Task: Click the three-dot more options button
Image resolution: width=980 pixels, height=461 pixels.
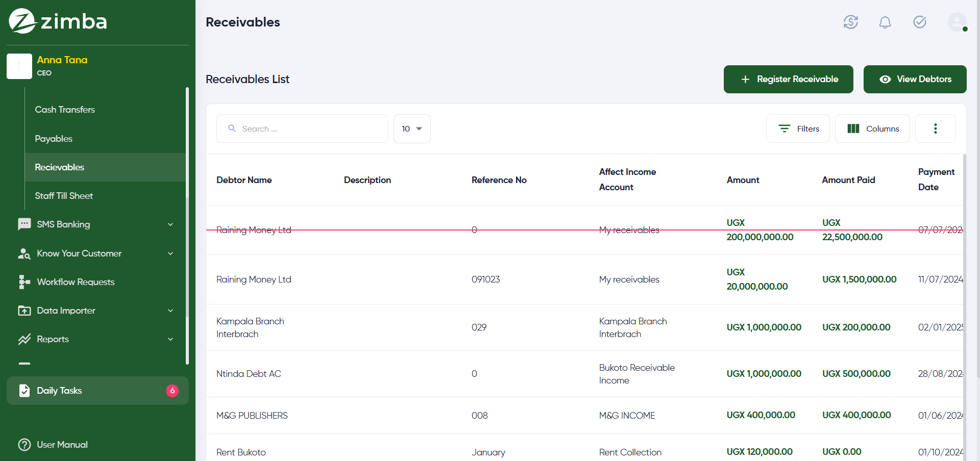Action: [x=935, y=129]
